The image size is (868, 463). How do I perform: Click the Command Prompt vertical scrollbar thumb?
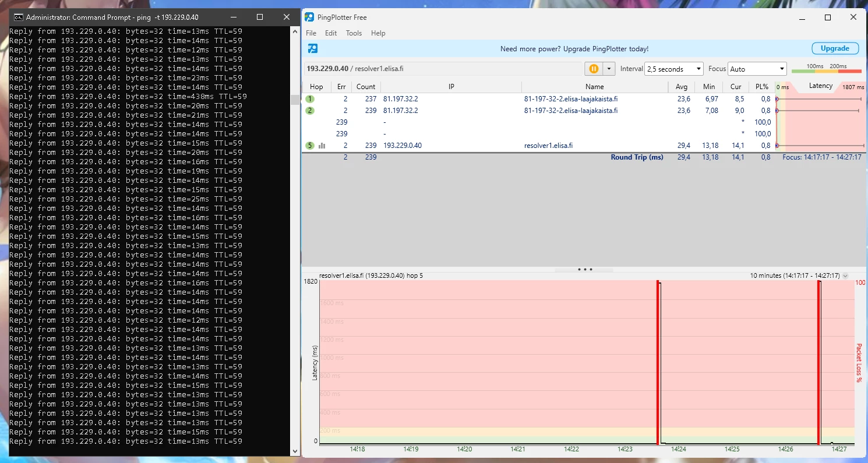[x=295, y=100]
